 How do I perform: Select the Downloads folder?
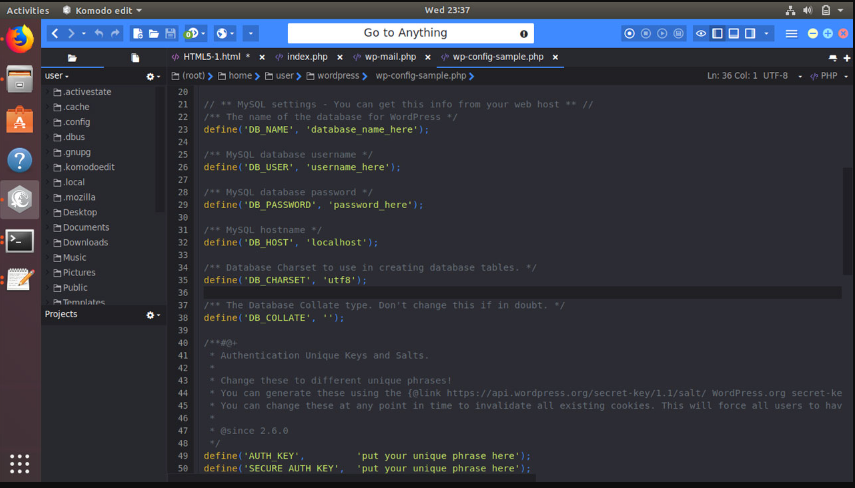85,243
